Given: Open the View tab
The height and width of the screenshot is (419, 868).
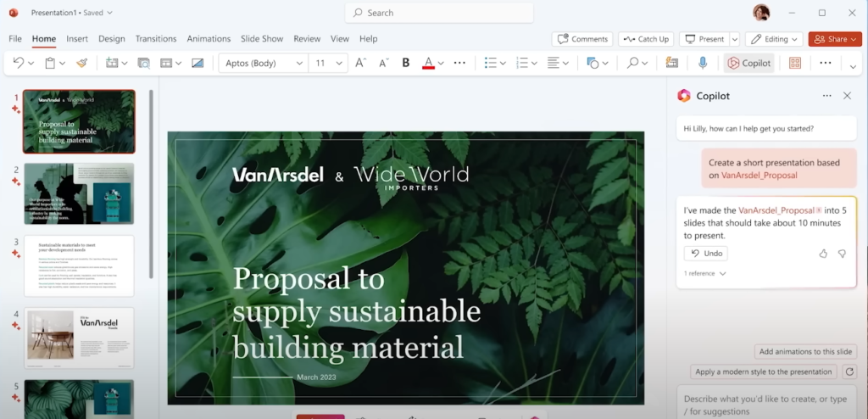Looking at the screenshot, I should coord(340,39).
